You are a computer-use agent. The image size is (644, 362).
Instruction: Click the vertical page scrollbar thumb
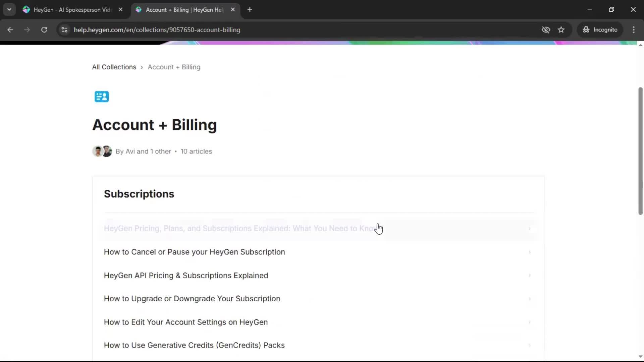click(x=640, y=151)
